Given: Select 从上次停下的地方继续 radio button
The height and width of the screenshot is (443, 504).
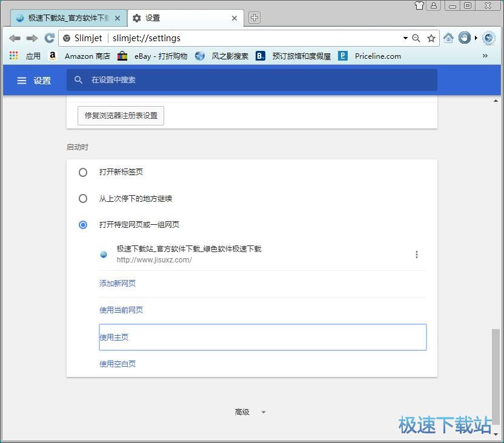Looking at the screenshot, I should click(83, 198).
